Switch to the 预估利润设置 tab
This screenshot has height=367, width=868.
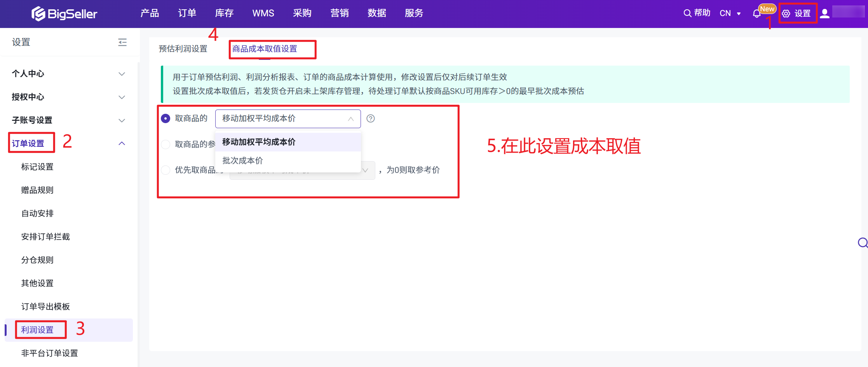(183, 49)
